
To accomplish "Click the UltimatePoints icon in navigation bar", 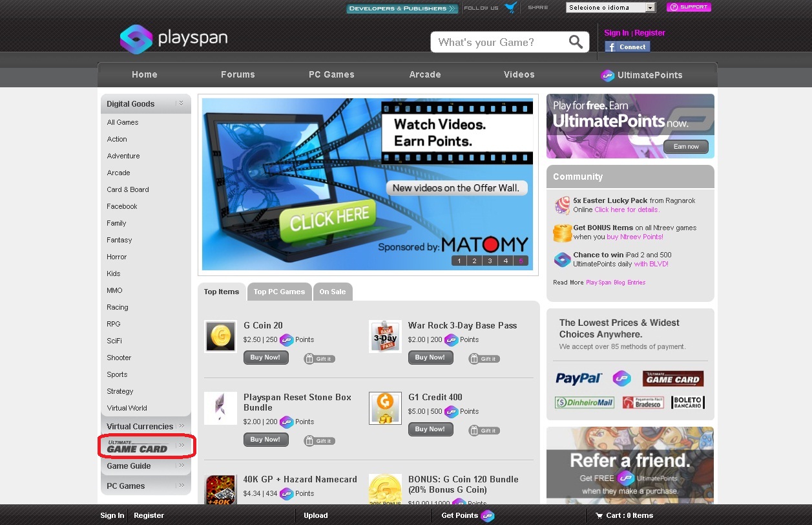I will click(607, 75).
